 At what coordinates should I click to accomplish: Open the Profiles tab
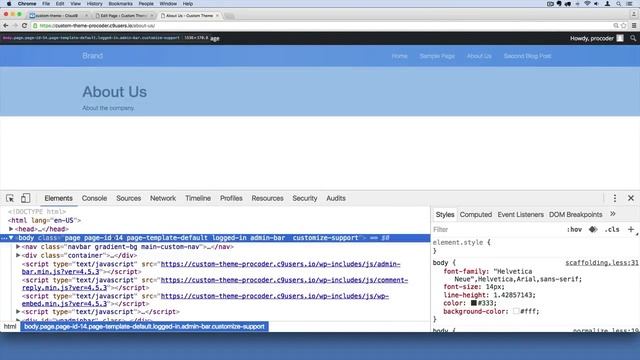(231, 198)
